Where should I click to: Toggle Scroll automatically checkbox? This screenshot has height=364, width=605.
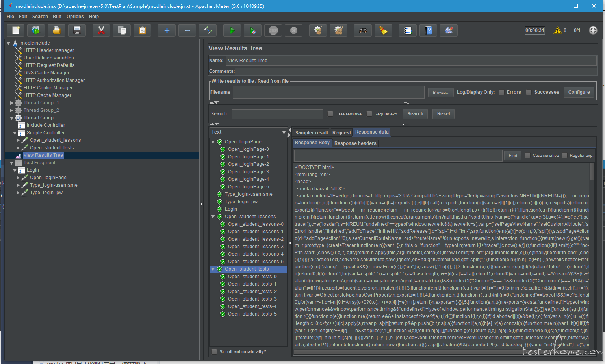[x=214, y=352]
